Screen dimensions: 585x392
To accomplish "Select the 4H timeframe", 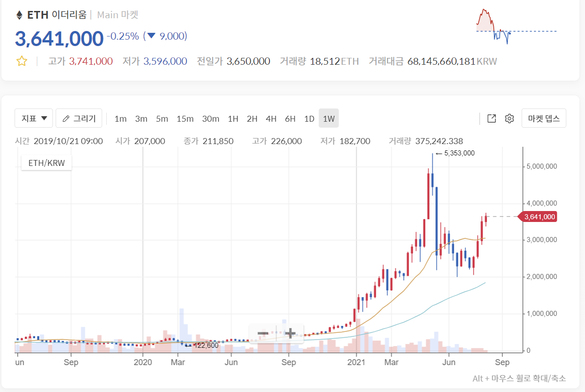I will point(271,119).
